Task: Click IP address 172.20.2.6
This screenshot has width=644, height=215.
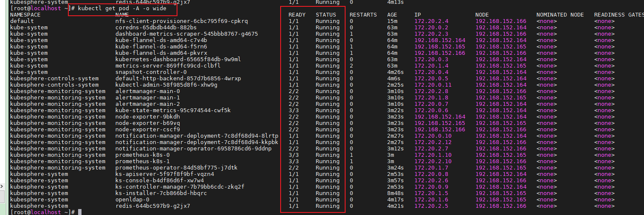Action: (x=431, y=181)
